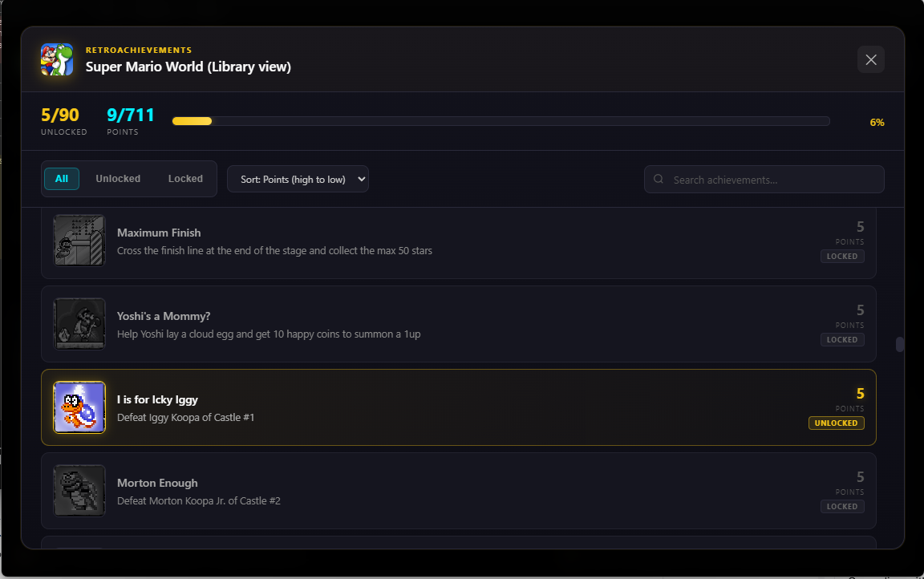The height and width of the screenshot is (579, 924).
Task: Select the I is for Icky Iggy title
Action: [x=157, y=399]
